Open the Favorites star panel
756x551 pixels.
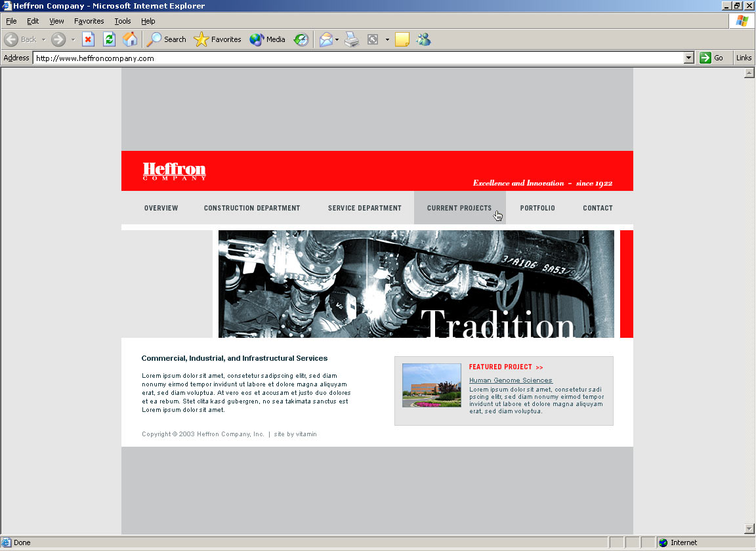(x=218, y=39)
